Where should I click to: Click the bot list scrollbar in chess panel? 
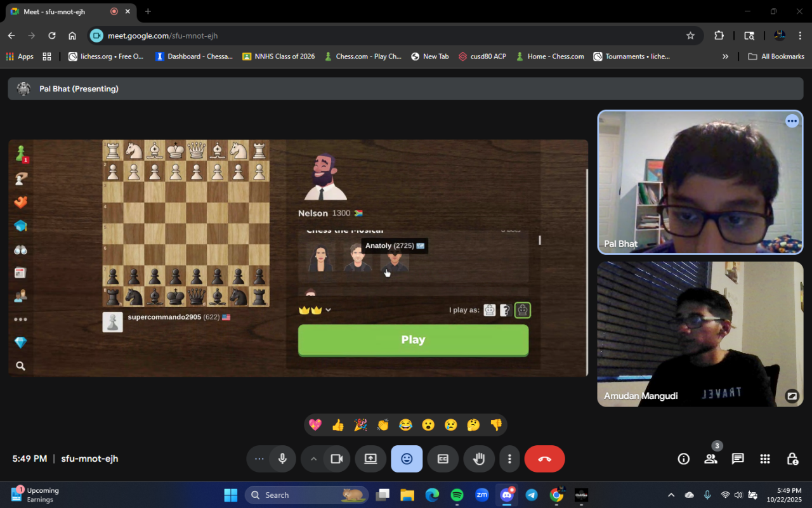(540, 240)
